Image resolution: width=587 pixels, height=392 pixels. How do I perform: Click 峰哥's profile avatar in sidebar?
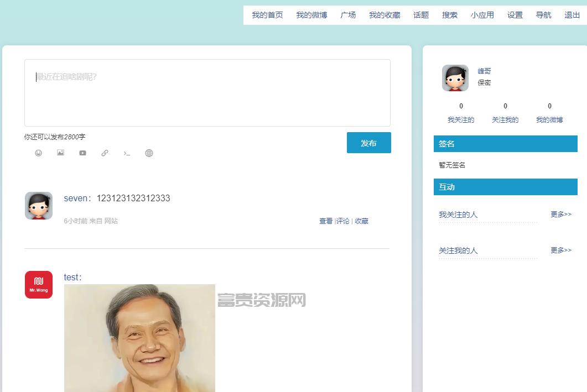455,78
